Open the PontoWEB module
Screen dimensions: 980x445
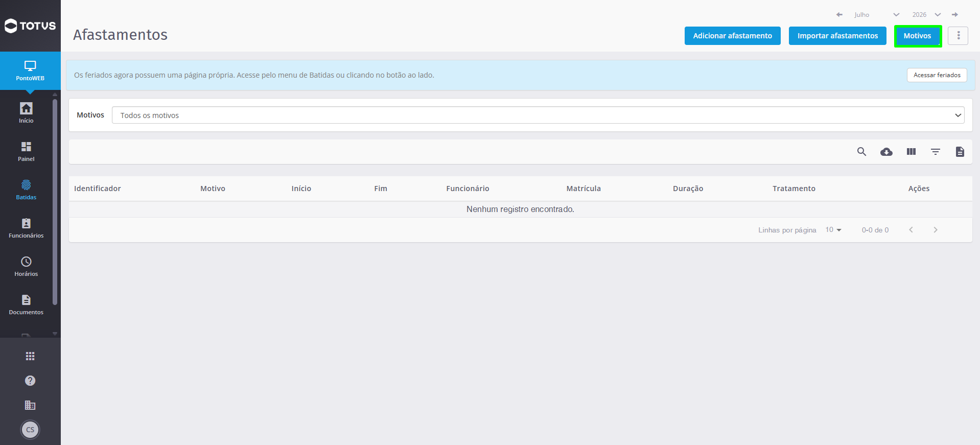coord(30,71)
